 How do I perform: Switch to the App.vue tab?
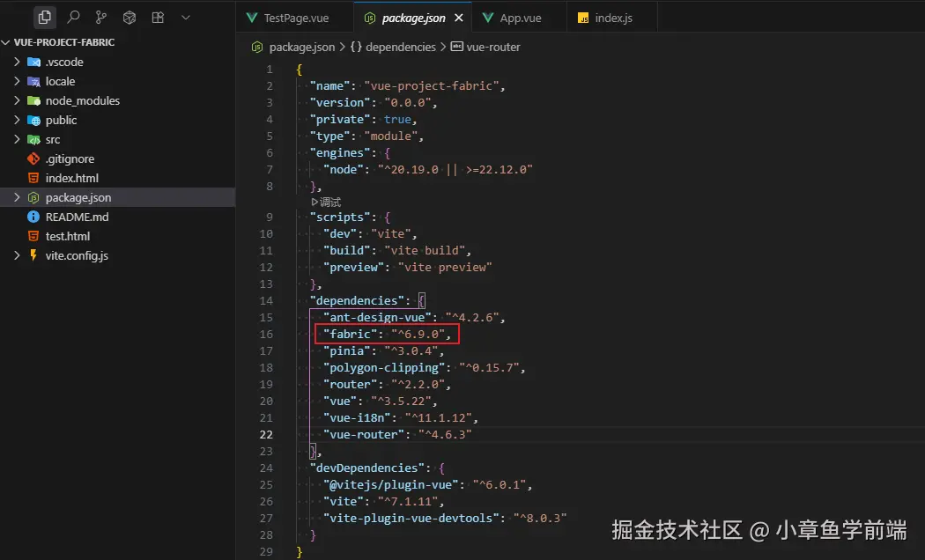pos(521,18)
